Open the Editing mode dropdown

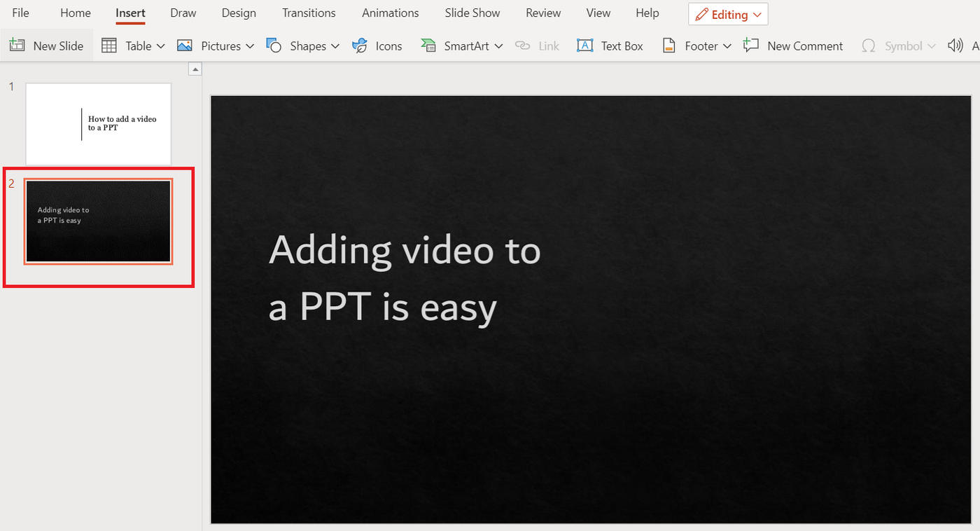[x=728, y=13]
